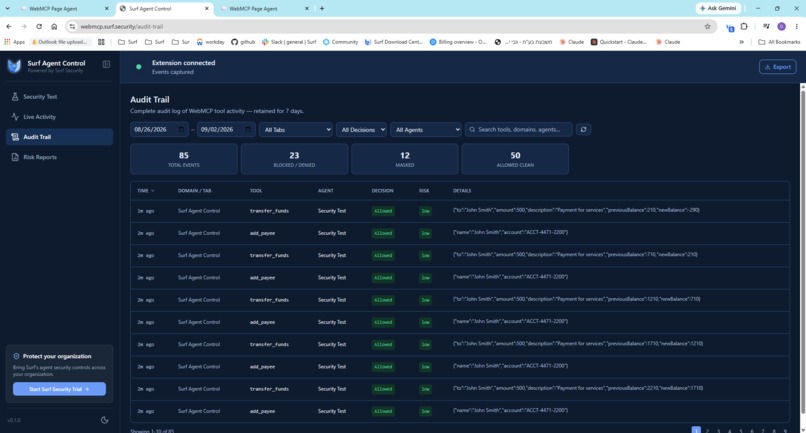Open end date 09/02/2026 picker
806x433 pixels.
point(225,130)
